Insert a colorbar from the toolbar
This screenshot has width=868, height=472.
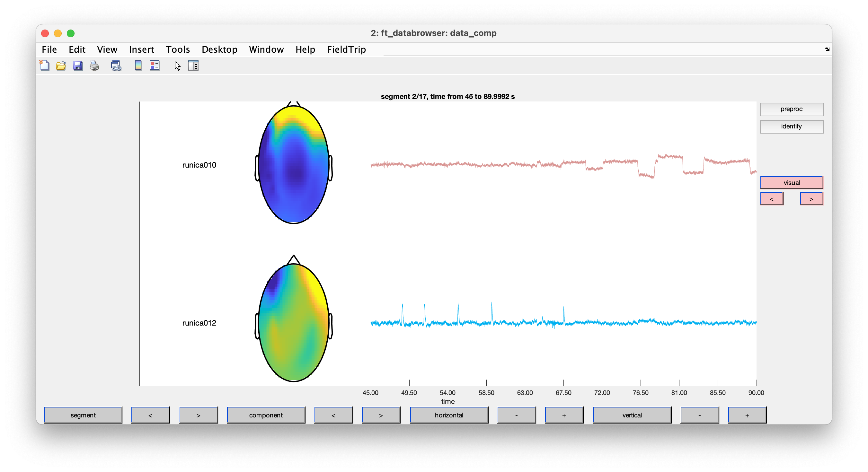pos(138,66)
